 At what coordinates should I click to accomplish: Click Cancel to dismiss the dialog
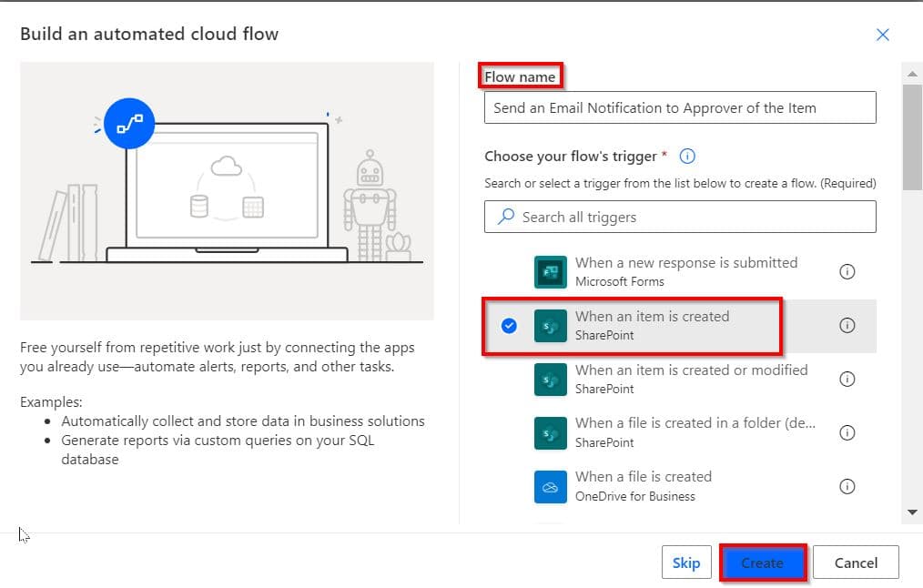tap(855, 563)
